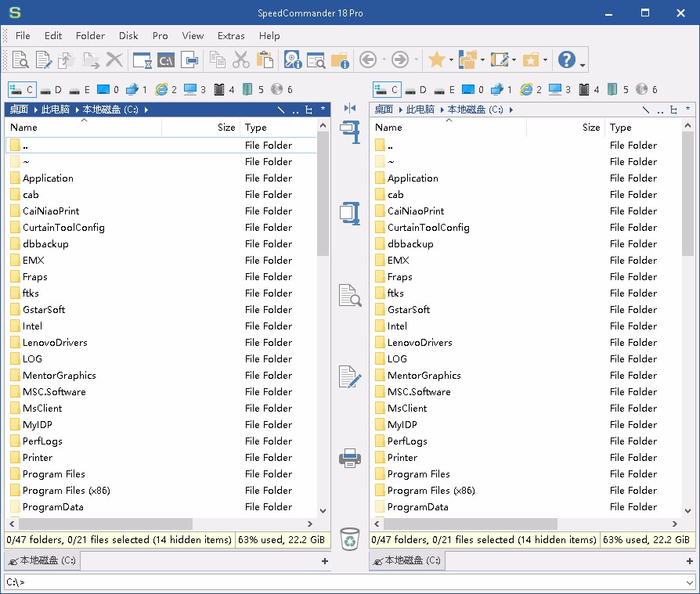Click the edit file pencil icon in center strip
700x594 pixels.
coord(350,376)
